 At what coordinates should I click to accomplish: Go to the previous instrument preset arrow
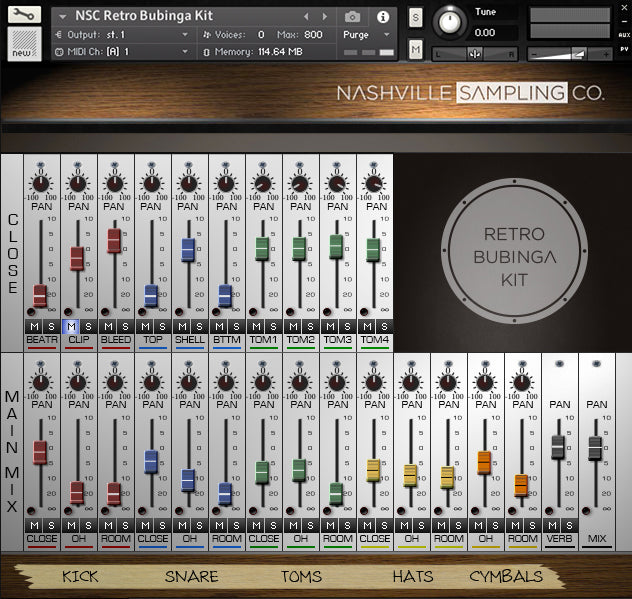[306, 17]
